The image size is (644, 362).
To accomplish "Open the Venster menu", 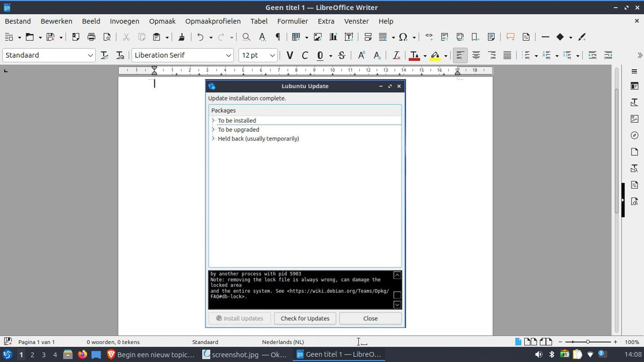I will click(356, 21).
